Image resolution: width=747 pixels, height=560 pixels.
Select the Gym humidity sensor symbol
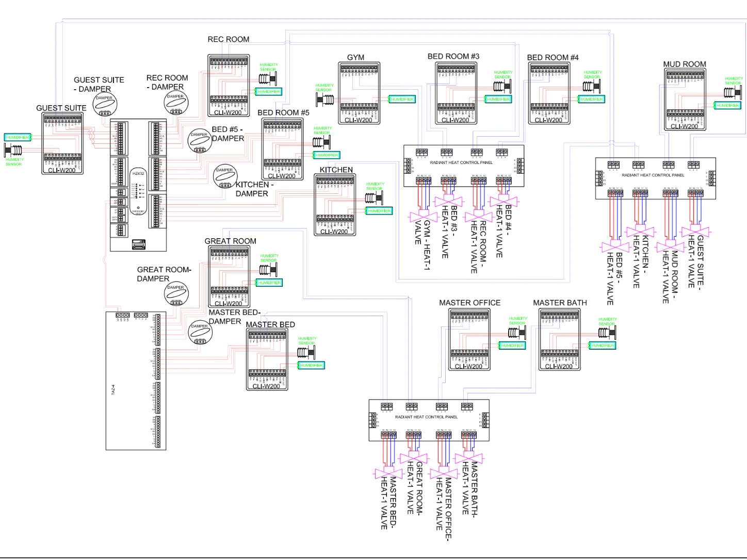pyautogui.click(x=325, y=100)
